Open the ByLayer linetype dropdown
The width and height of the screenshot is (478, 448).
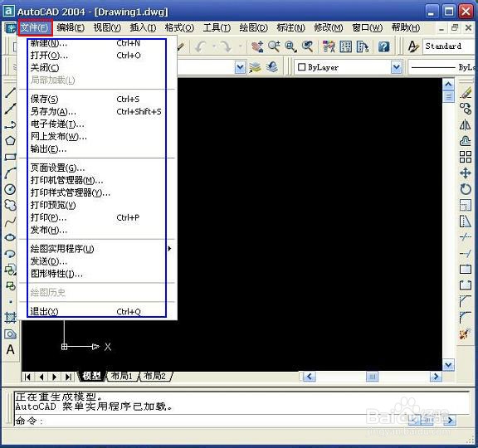(x=442, y=67)
